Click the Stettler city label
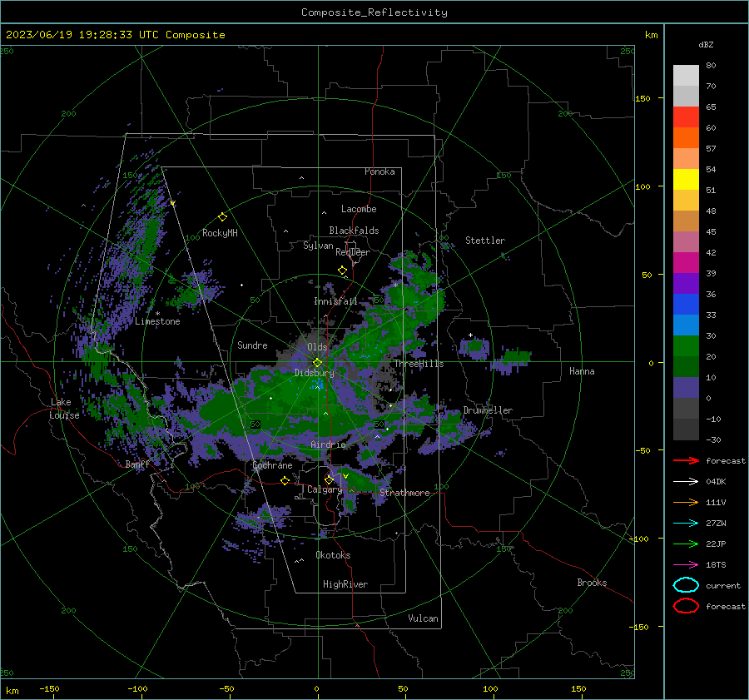Viewport: 749px width, 700px height. [x=485, y=241]
